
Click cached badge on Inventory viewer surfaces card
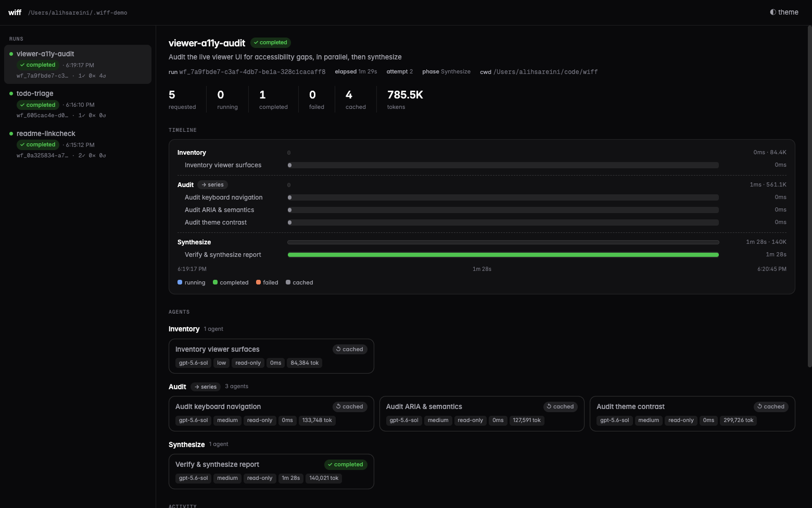[x=350, y=350]
